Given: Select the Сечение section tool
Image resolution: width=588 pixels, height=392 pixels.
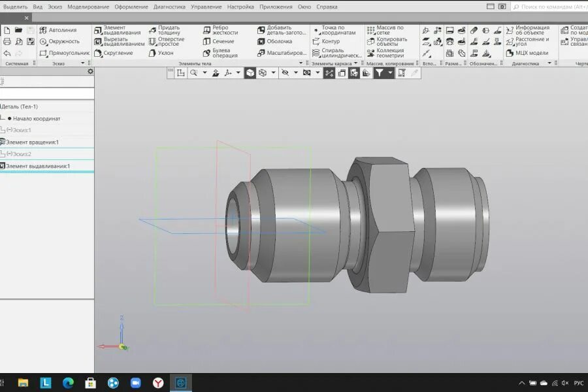Looking at the screenshot, I should tap(219, 42).
